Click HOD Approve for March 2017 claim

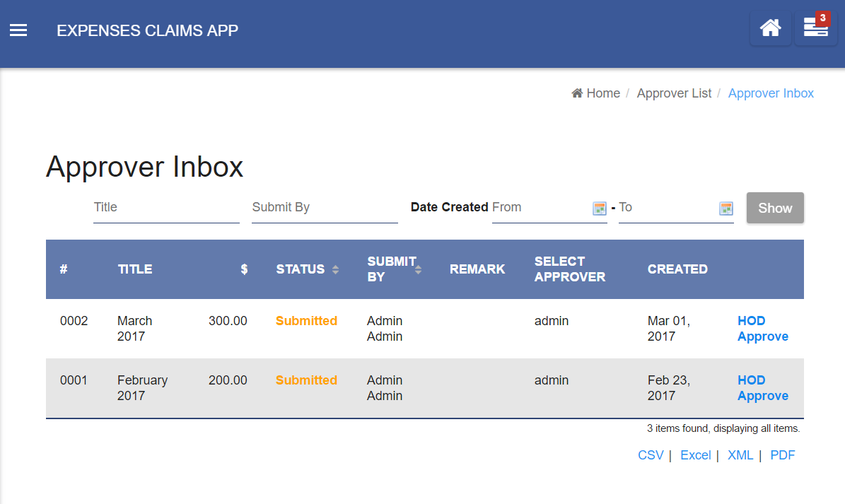[762, 329]
